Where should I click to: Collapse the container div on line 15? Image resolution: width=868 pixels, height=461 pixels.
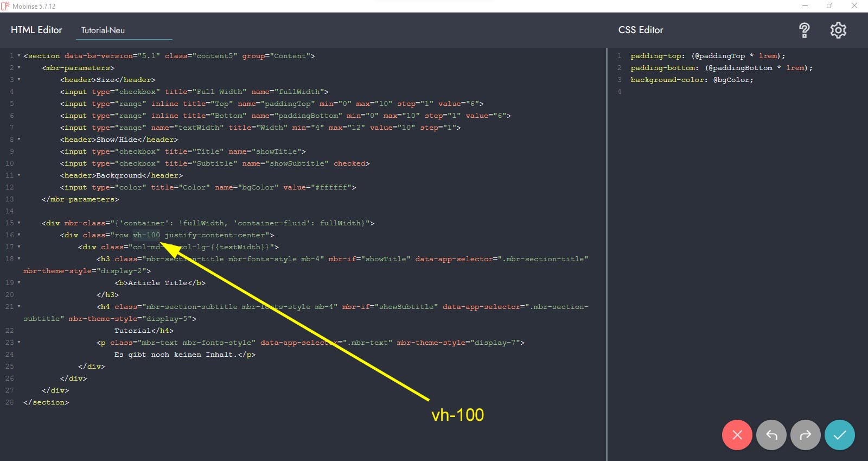click(19, 223)
